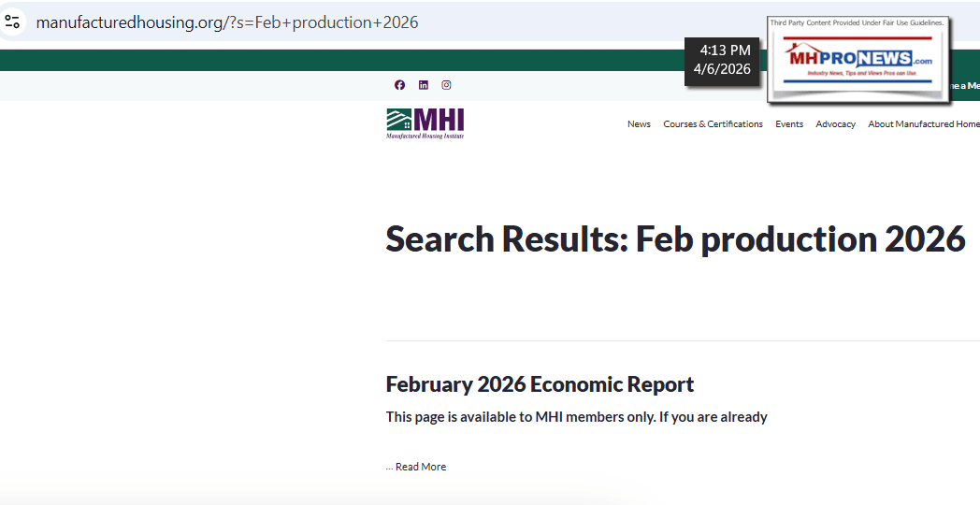
Task: Open MHI's Facebook page icon
Action: click(x=399, y=85)
